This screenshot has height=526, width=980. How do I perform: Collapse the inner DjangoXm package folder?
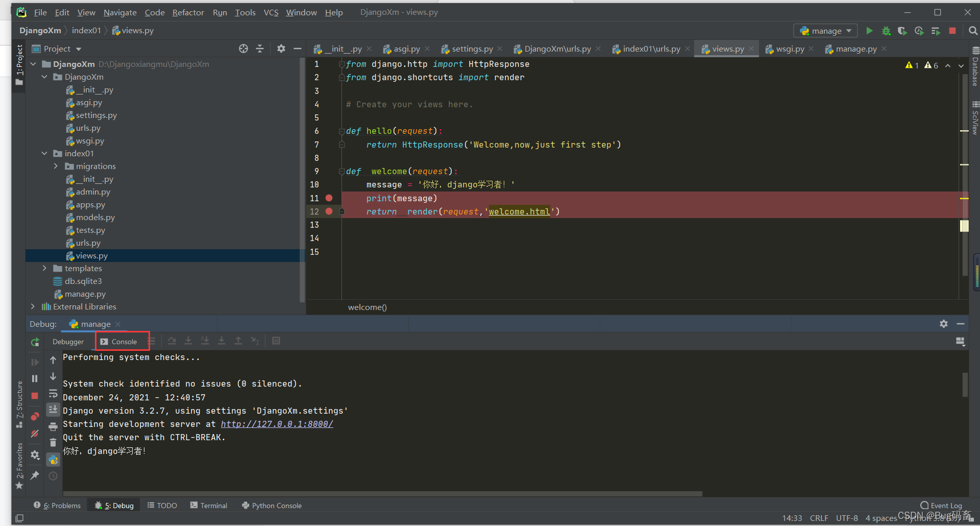pyautogui.click(x=44, y=77)
